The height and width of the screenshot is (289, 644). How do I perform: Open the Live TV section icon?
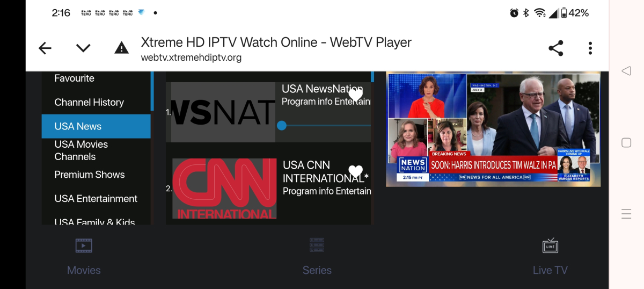pos(550,245)
